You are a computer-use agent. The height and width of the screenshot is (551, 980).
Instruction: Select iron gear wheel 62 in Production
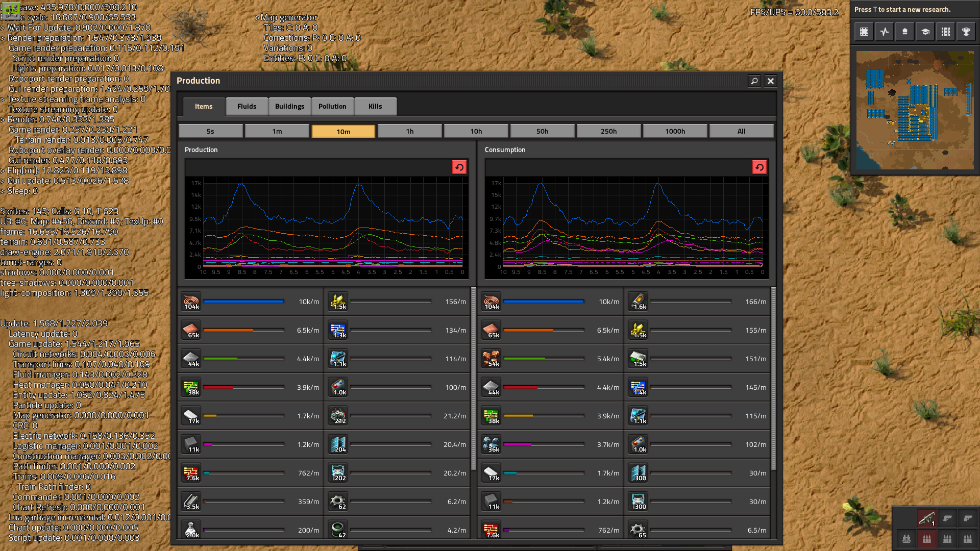click(338, 502)
